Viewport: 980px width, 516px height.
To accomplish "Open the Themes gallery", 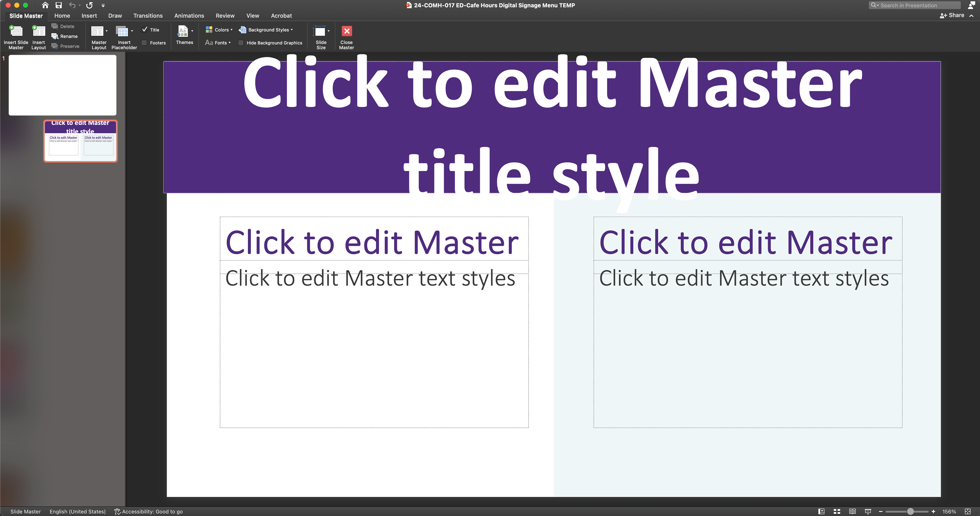I will click(183, 35).
